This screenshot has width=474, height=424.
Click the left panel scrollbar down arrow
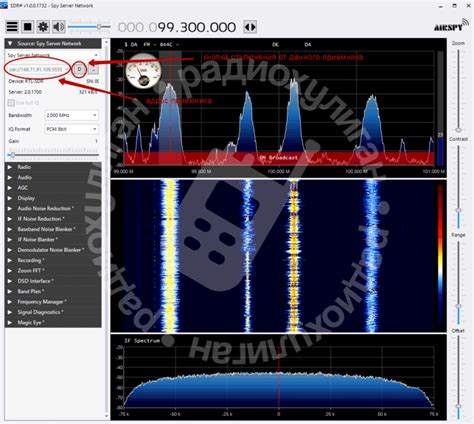pyautogui.click(x=106, y=416)
